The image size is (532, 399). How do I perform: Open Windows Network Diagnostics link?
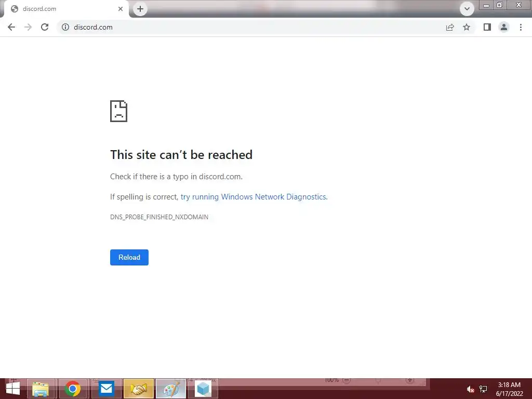click(x=254, y=197)
